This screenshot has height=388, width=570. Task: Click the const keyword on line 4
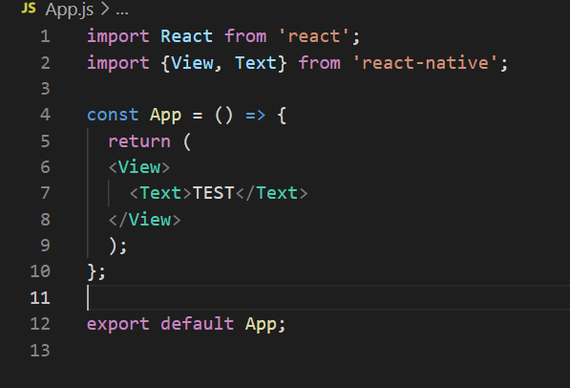(x=113, y=115)
